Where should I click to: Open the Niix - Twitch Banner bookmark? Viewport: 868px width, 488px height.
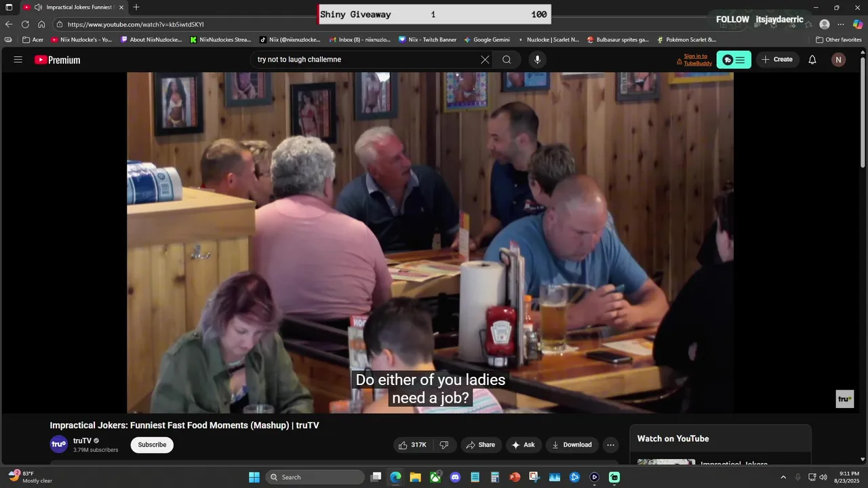428,40
